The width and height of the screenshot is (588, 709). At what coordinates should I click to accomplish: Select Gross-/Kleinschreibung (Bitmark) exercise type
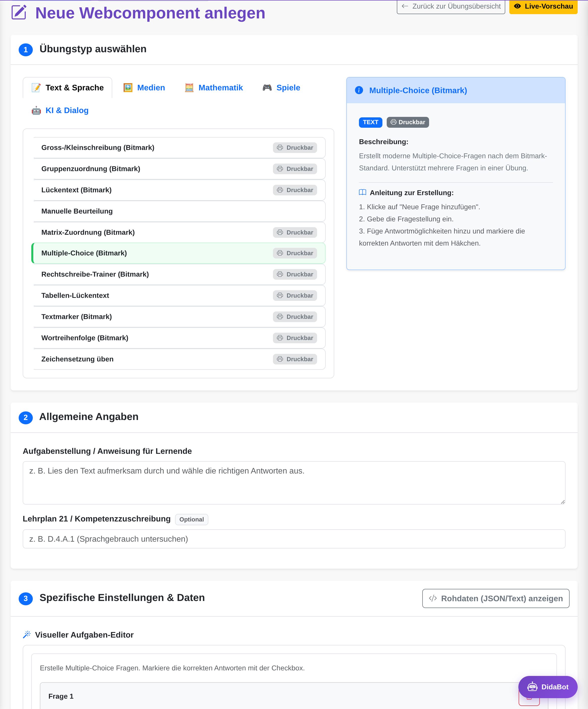tap(179, 148)
